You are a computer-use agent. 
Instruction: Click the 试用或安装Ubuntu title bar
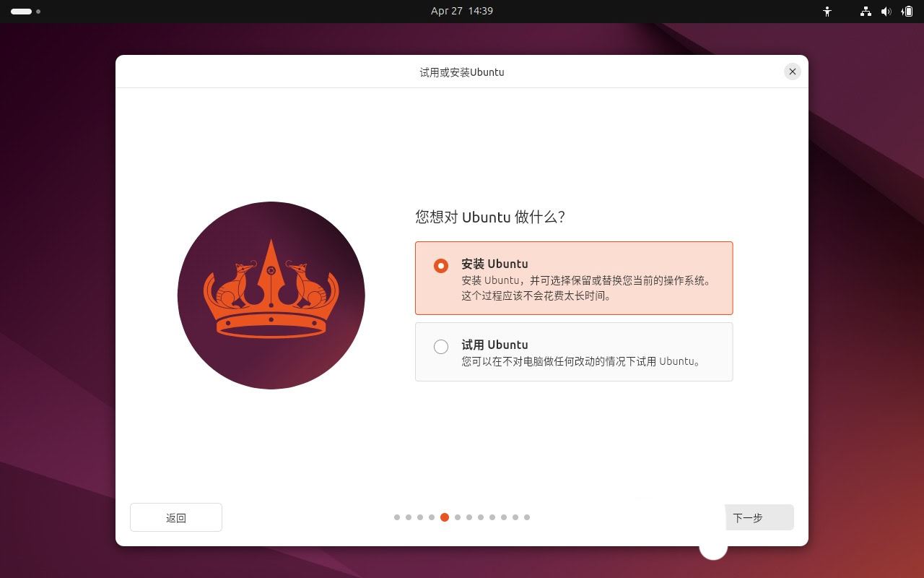(462, 72)
